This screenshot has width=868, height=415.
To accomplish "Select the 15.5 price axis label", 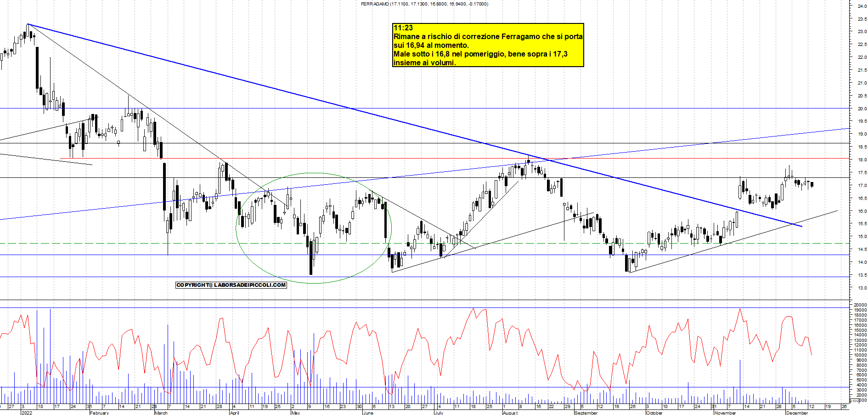I will [862, 224].
